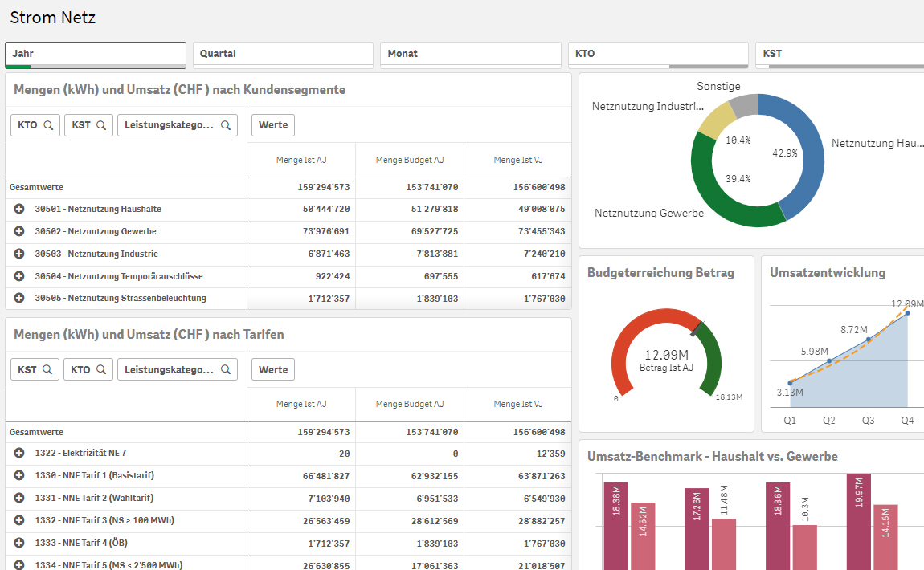Search KTO field in Kundensegmente table

35,124
